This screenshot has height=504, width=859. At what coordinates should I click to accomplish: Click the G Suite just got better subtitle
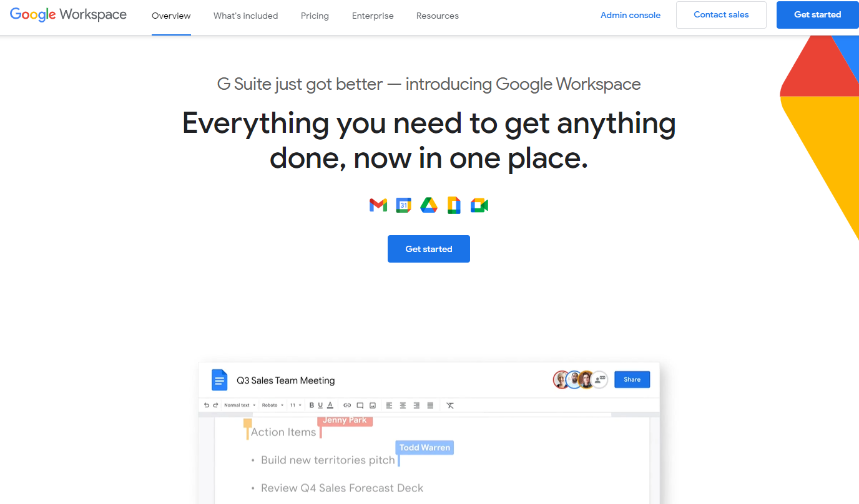pos(429,84)
